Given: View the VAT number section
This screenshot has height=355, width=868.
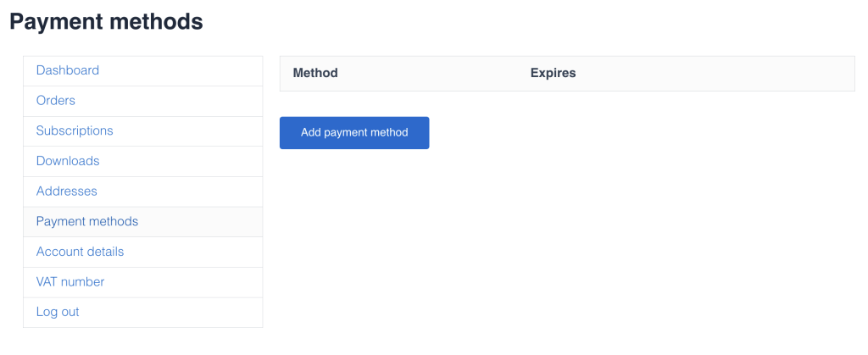Looking at the screenshot, I should coord(70,282).
